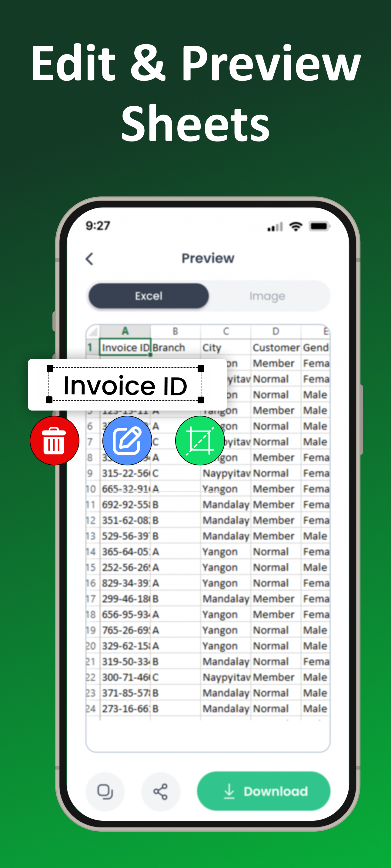The height and width of the screenshot is (868, 391).
Task: Tap the share icon button at bottom
Action: point(160,791)
